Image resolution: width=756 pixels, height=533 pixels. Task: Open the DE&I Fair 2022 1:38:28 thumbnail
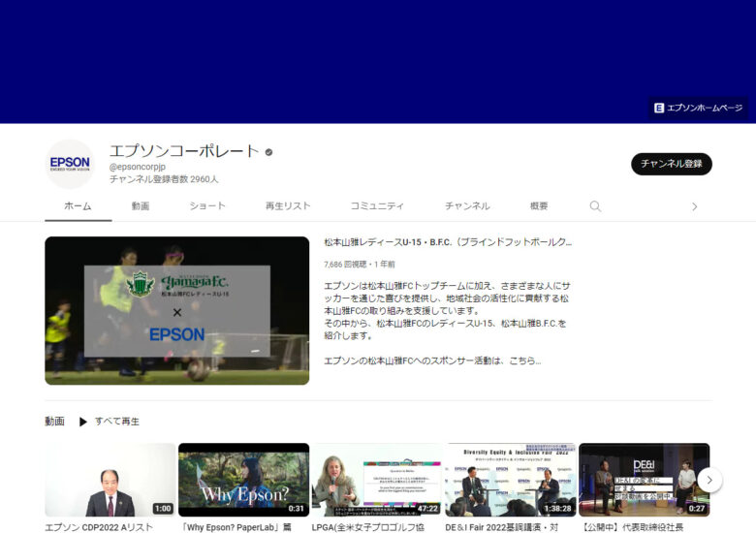[511, 480]
